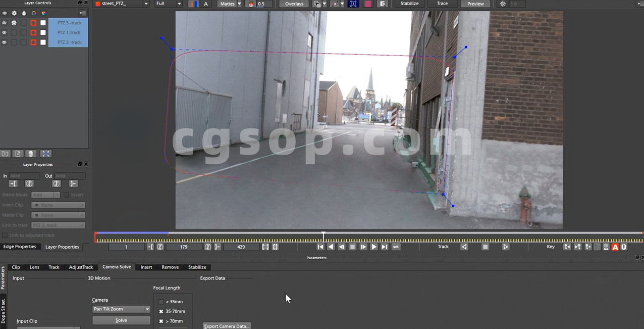The width and height of the screenshot is (644, 329).
Task: Go to last frame of clip
Action: [x=385, y=247]
